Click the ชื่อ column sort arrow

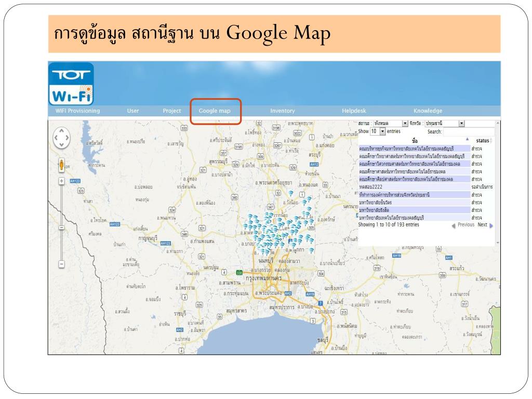(x=467, y=139)
